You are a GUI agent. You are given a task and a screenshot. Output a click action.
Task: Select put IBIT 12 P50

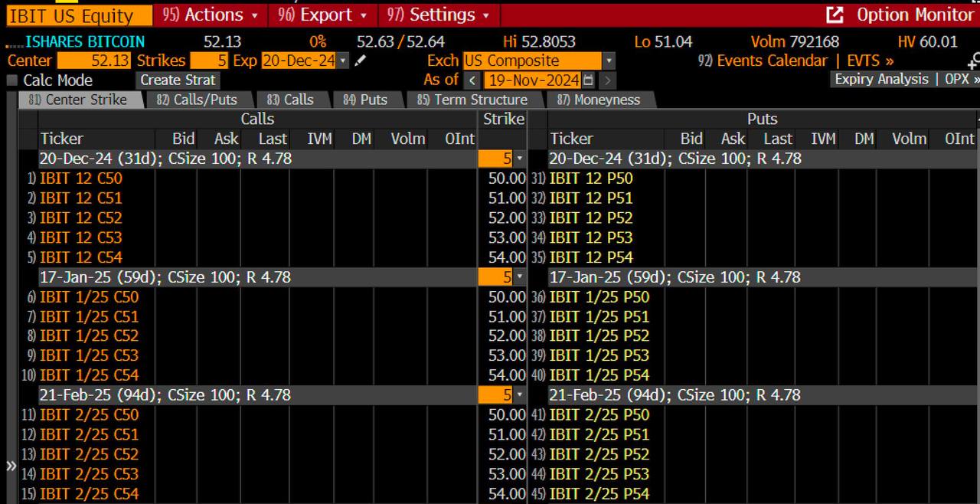coord(591,178)
